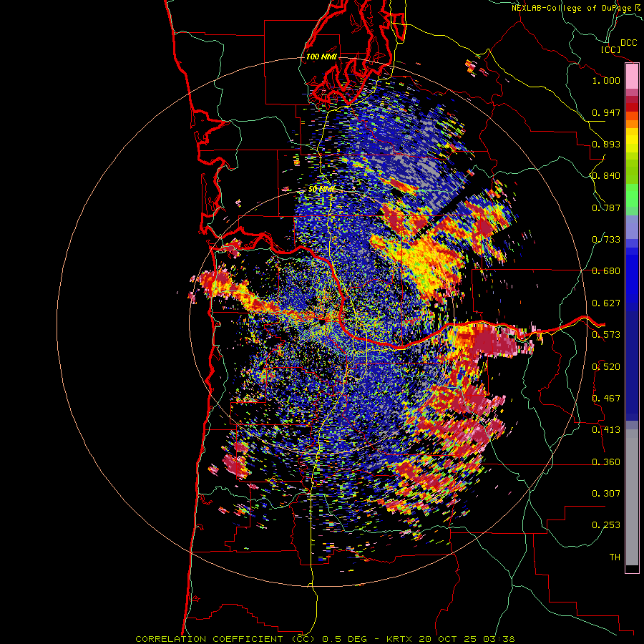Pick the bright green segment of color scale
The image size is (644, 644).
click(x=632, y=195)
